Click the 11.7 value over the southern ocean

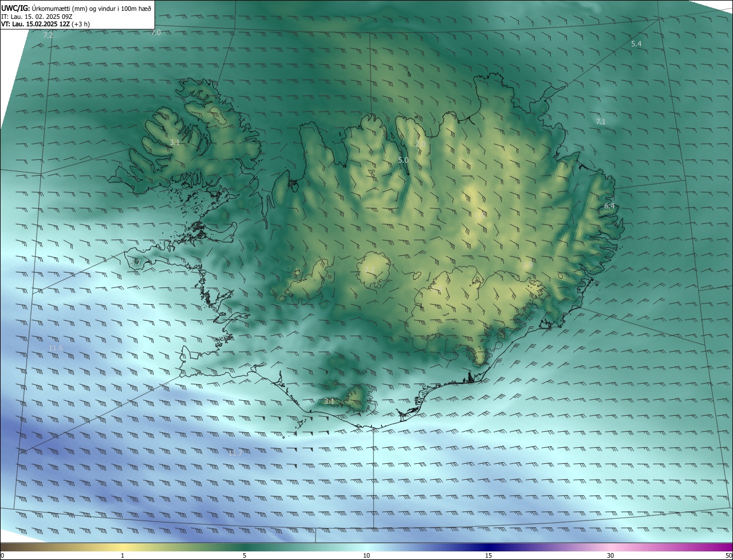(235, 453)
